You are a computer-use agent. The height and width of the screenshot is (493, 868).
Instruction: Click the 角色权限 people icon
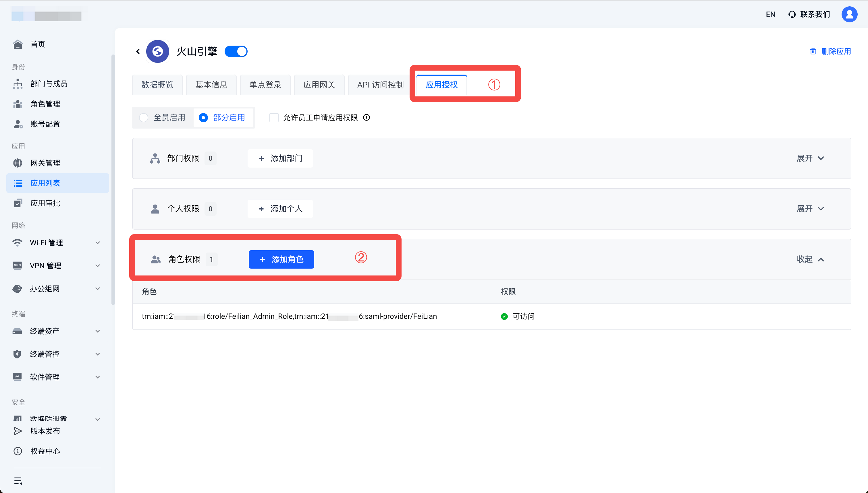[x=156, y=259]
